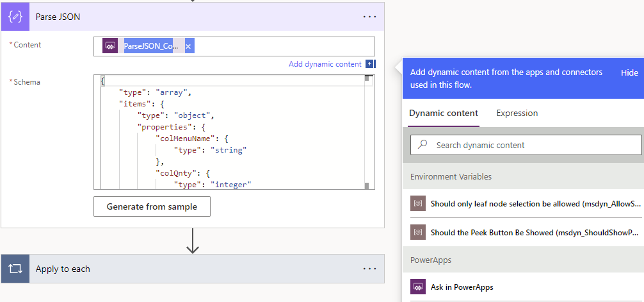Screen dimensions: 644x302
Task: Click the "object" value in the schema
Action: coord(192,115)
